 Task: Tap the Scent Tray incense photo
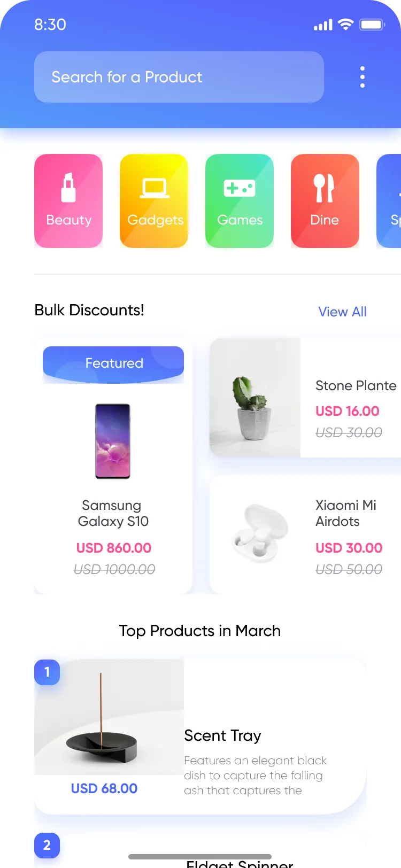(x=109, y=717)
